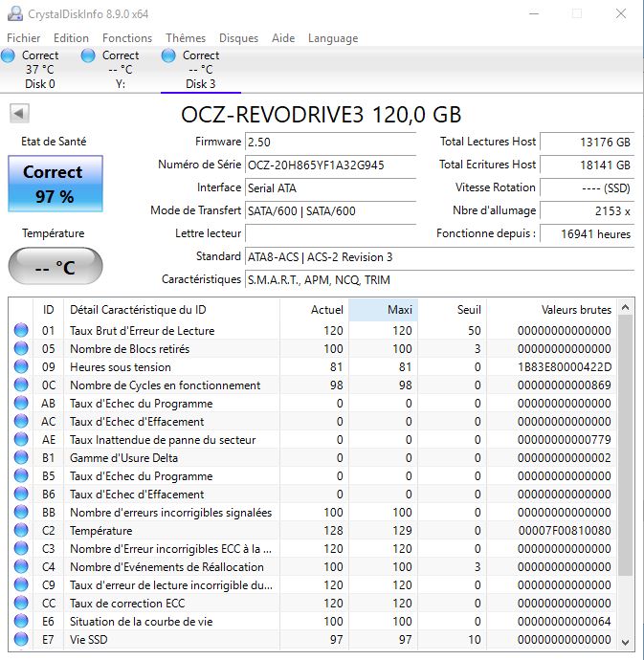Viewport: 644px width, 660px height.
Task: Click the status orb for ID C4
Action: [x=21, y=566]
